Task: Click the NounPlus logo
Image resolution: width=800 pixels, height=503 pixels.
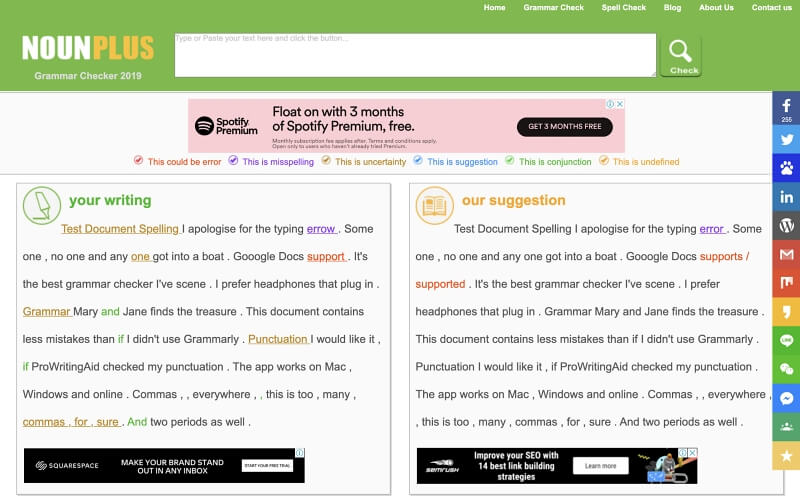Action: tap(88, 47)
